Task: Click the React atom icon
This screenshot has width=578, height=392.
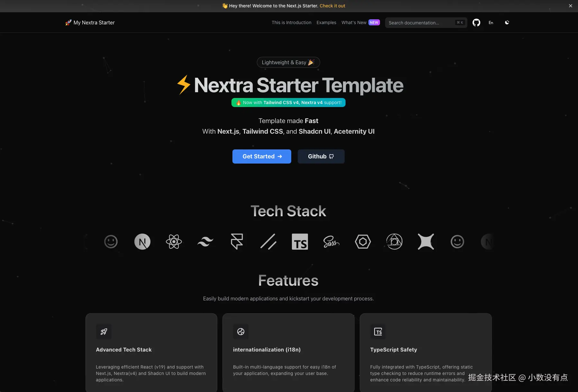Action: click(x=174, y=242)
